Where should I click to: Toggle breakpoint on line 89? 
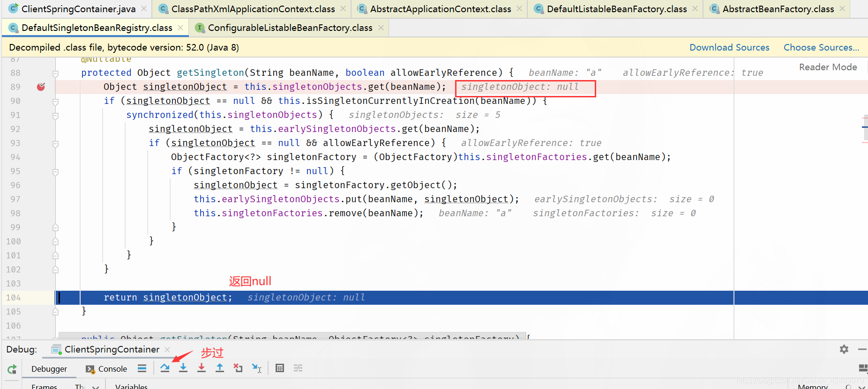point(41,87)
